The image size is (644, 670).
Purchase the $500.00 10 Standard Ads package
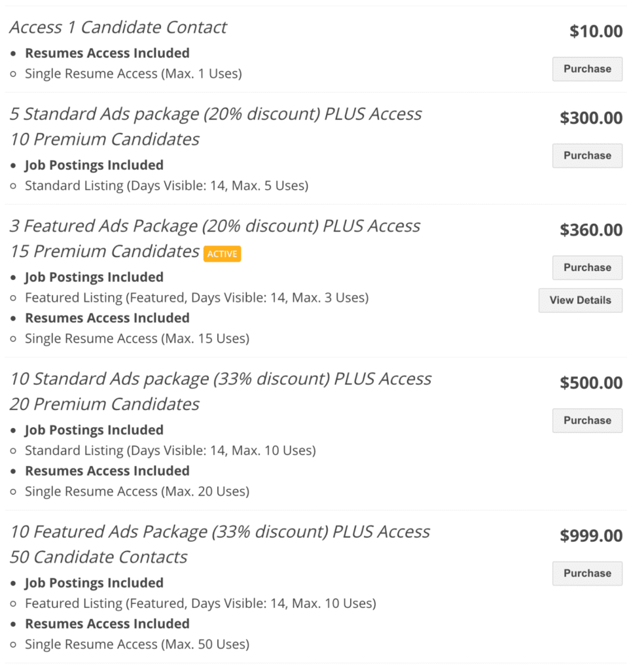pos(587,421)
